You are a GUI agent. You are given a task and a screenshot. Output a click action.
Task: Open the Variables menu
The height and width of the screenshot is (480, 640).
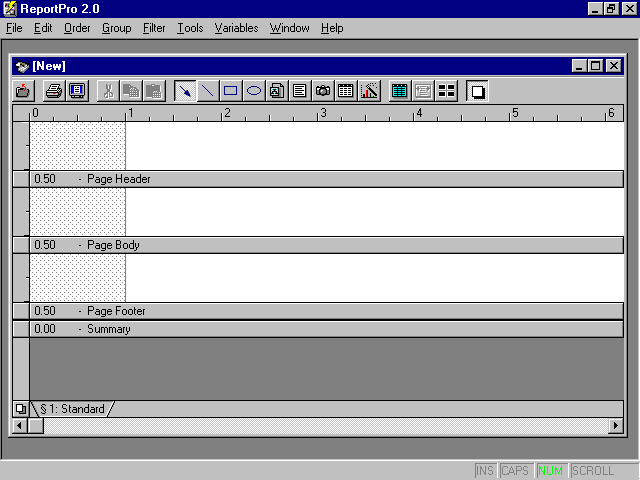tap(236, 28)
